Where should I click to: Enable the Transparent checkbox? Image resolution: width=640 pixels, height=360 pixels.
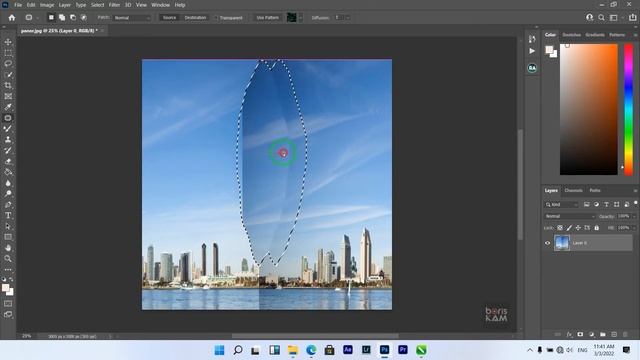tap(216, 18)
